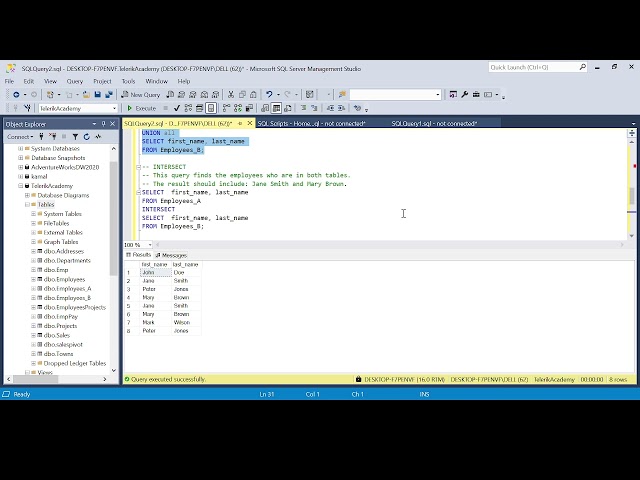Toggle Results to Grid icon
Image resolution: width=640 pixels, height=480 pixels.
point(276,108)
